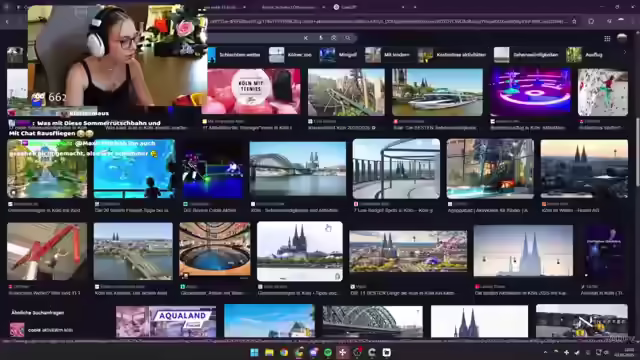Filter by Kostenlose aktivitäten chip

[x=452, y=55]
